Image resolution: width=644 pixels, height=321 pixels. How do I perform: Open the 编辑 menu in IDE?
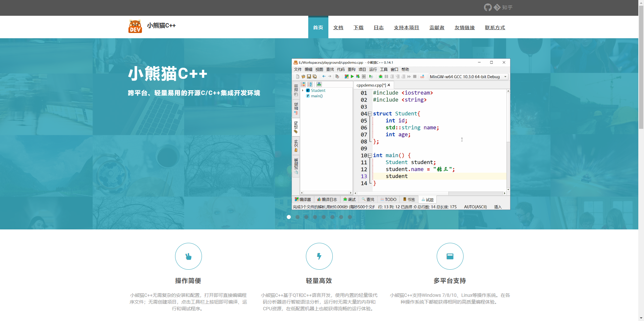[309, 69]
